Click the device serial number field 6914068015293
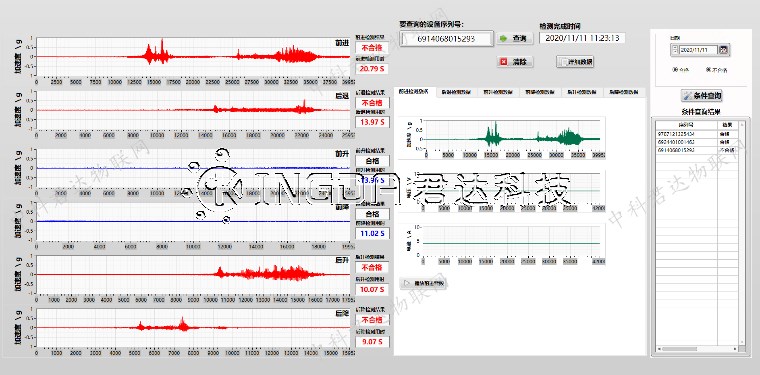Image resolution: width=760 pixels, height=375 pixels. pyautogui.click(x=447, y=38)
